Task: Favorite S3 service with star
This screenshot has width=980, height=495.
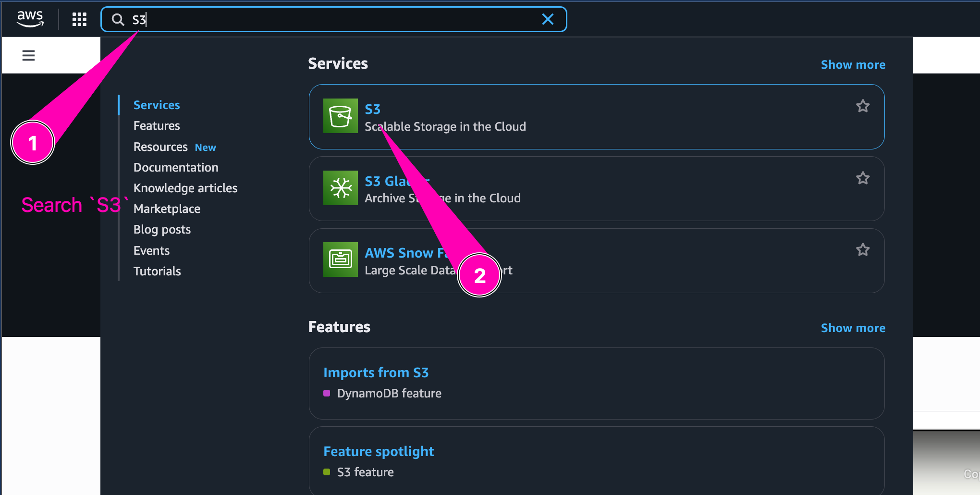Action: [x=863, y=106]
